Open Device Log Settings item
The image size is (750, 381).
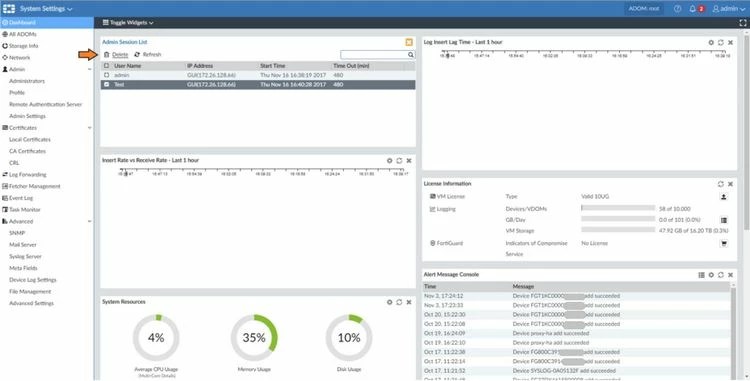33,280
